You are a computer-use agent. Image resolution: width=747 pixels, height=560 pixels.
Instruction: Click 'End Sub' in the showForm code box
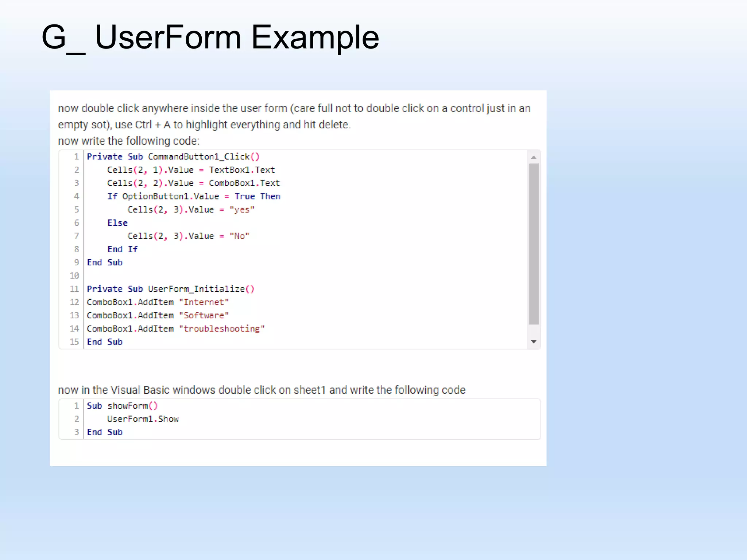pos(105,432)
